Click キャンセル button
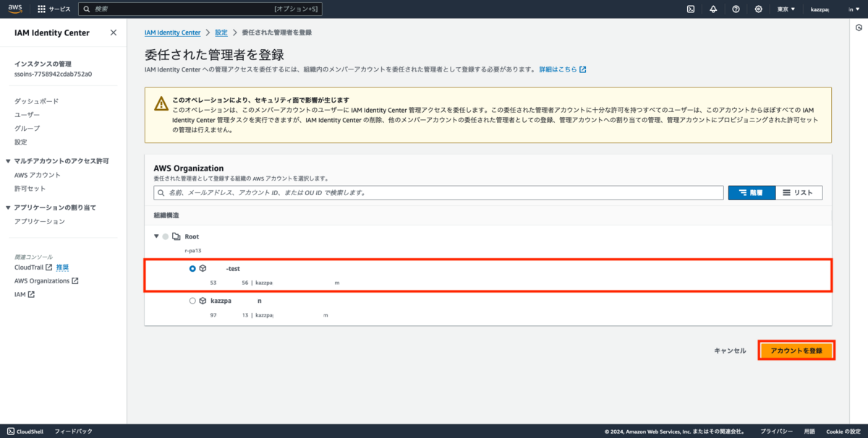 730,351
